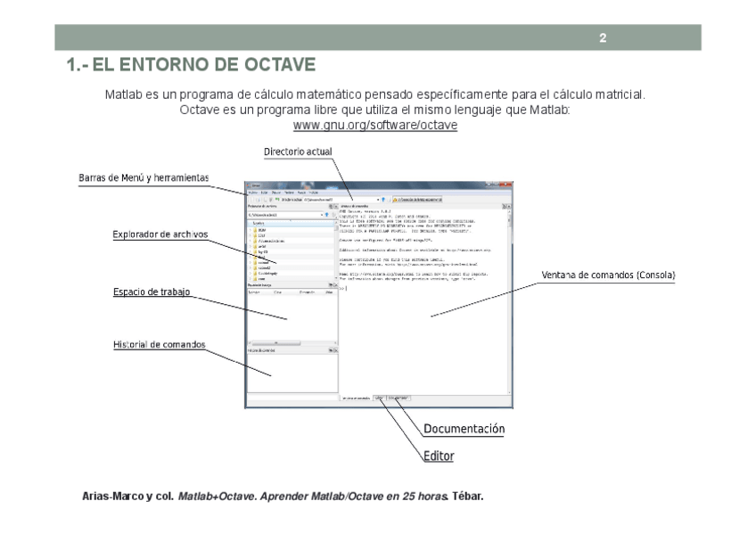Click the command history filter field
The height and width of the screenshot is (534, 756).
(292, 398)
